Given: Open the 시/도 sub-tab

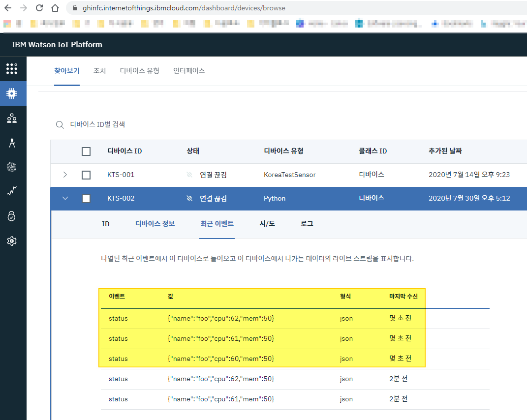Looking at the screenshot, I should [267, 224].
